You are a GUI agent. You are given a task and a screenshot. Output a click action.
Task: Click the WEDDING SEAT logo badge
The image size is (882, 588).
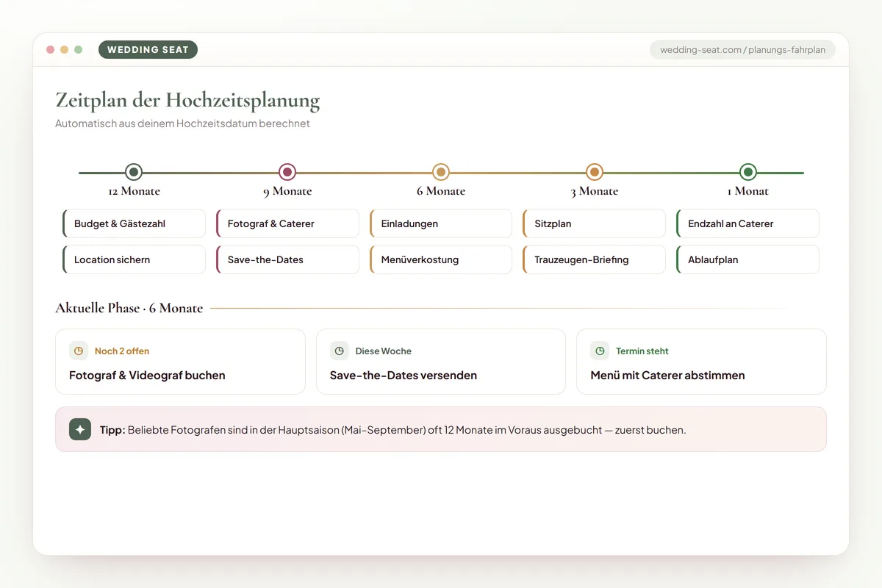148,50
